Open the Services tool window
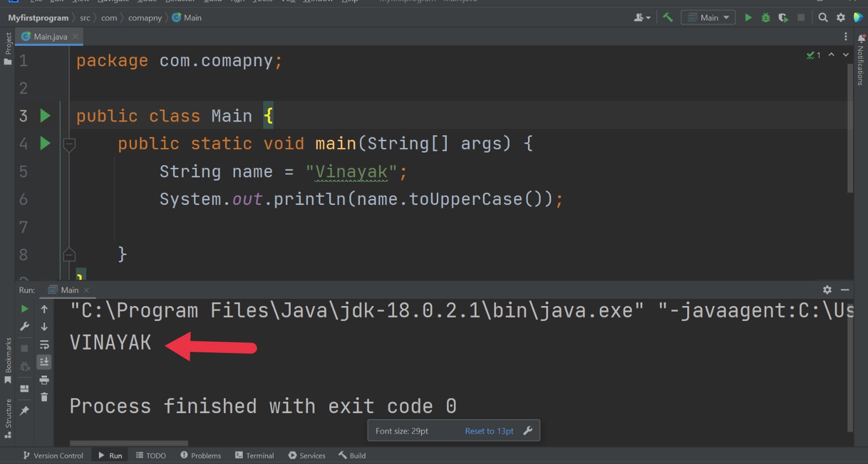Image resolution: width=868 pixels, height=464 pixels. coord(307,456)
